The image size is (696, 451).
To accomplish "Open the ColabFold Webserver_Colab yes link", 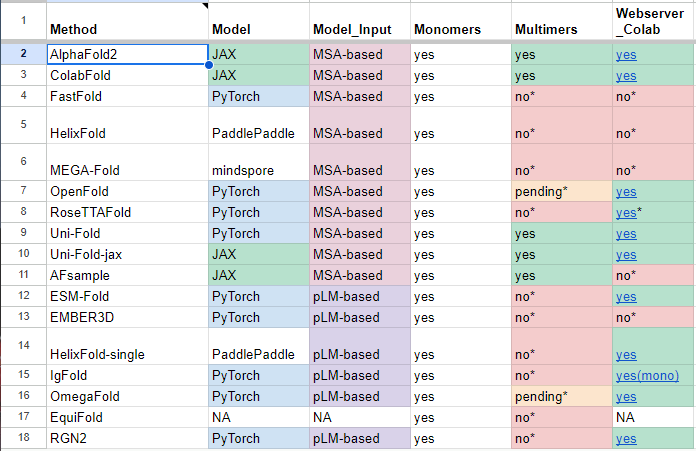I will pyautogui.click(x=626, y=75).
